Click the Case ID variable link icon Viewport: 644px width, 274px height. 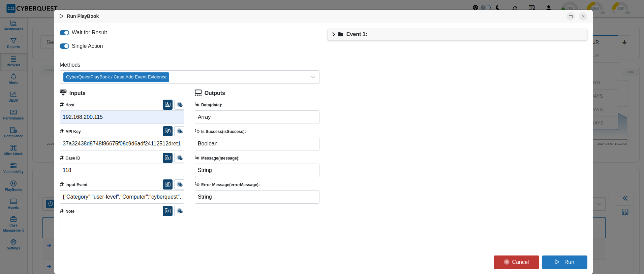coord(179,158)
